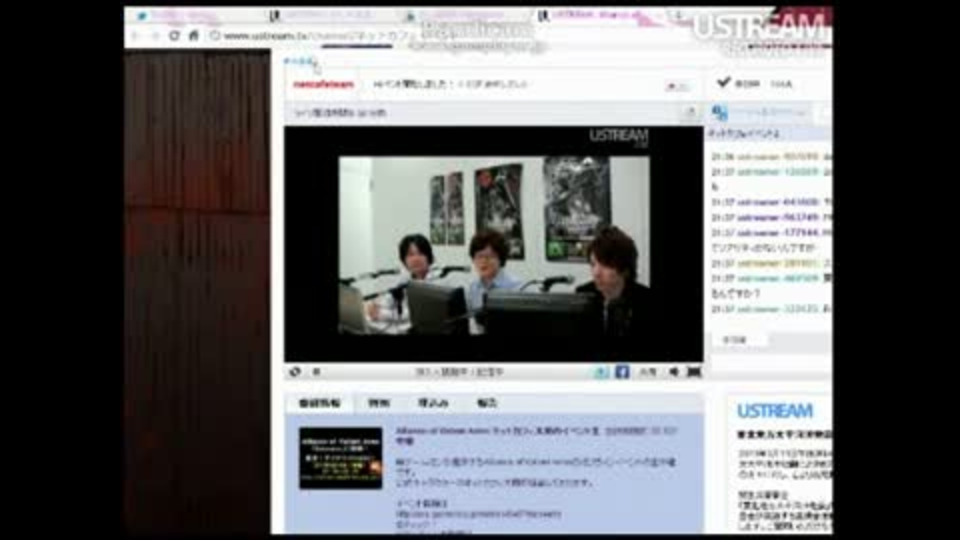
Task: Go back using the browser back arrow
Action: [x=135, y=36]
